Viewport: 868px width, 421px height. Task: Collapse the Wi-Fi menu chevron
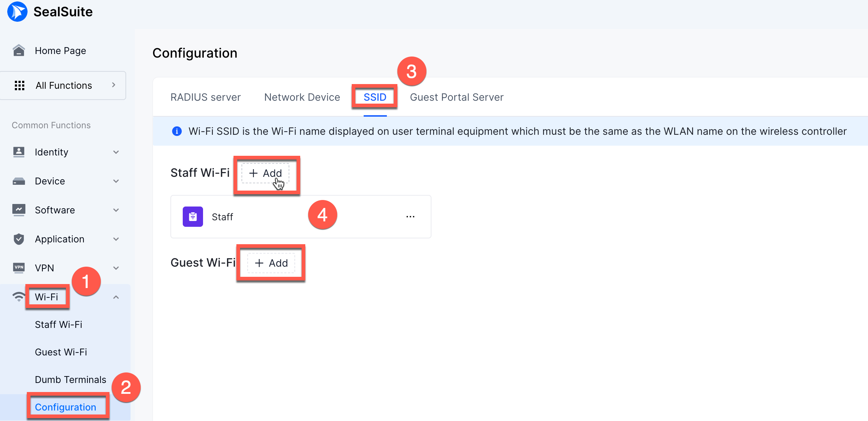point(116,297)
